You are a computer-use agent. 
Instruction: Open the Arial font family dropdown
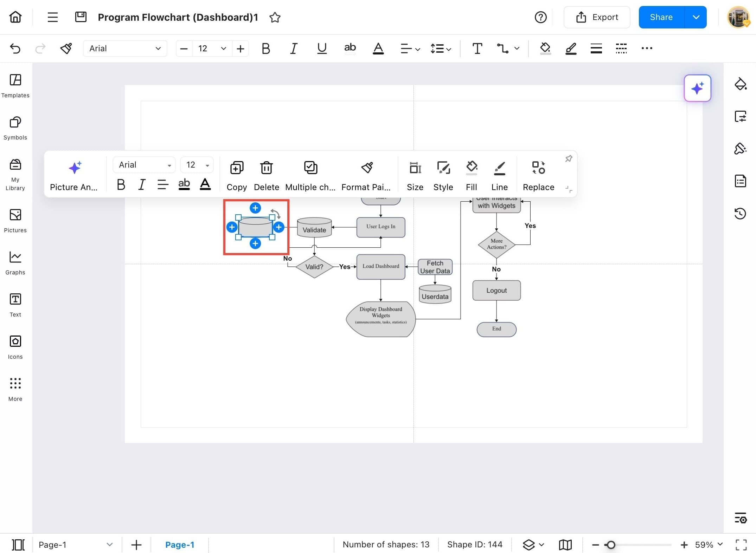tap(125, 48)
